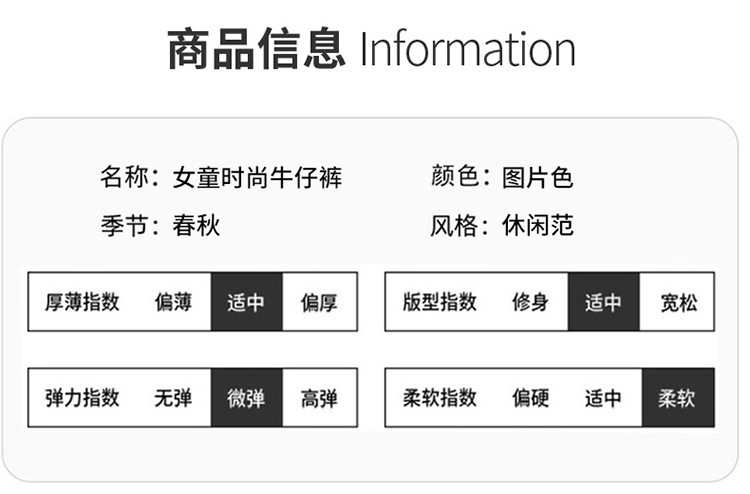Image resolution: width=750 pixels, height=494 pixels.
Task: Choose 高弹 elasticity option
Action: pyautogui.click(x=319, y=398)
